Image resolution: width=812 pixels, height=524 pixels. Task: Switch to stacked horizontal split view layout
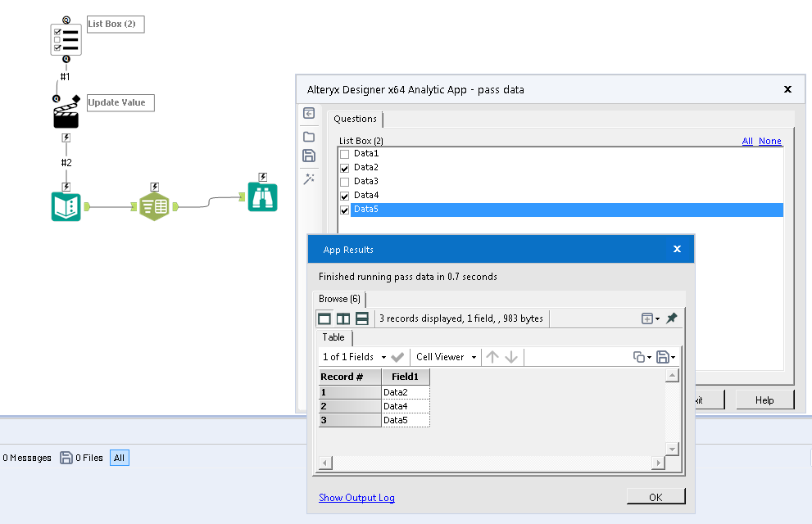[362, 318]
